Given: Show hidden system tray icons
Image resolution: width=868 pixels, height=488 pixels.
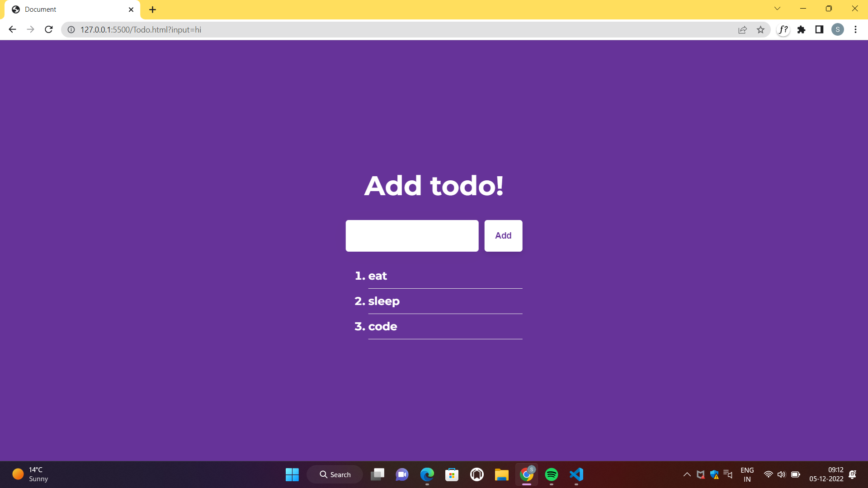Looking at the screenshot, I should pos(686,474).
